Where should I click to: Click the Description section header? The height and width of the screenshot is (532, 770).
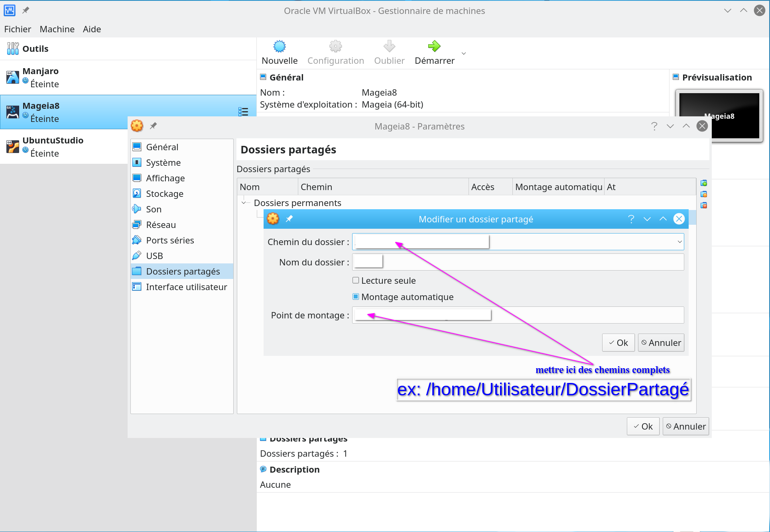tap(294, 469)
